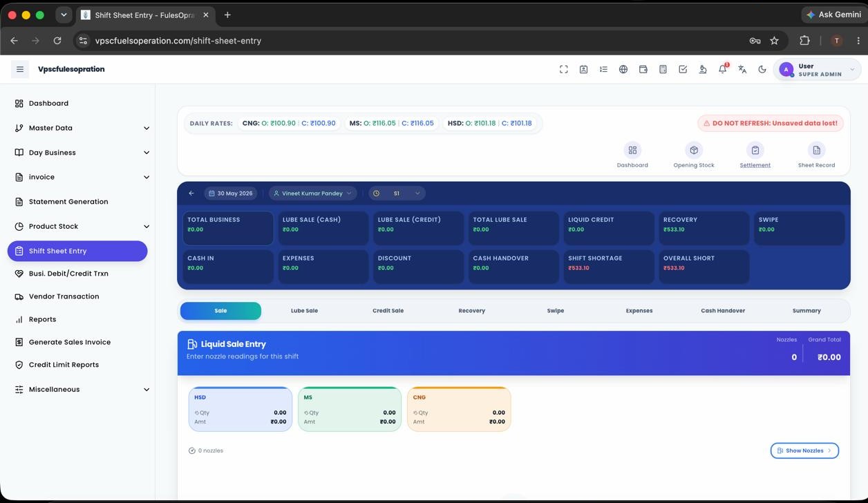The image size is (868, 503).
Task: Open the language translate icon
Action: coord(742,69)
